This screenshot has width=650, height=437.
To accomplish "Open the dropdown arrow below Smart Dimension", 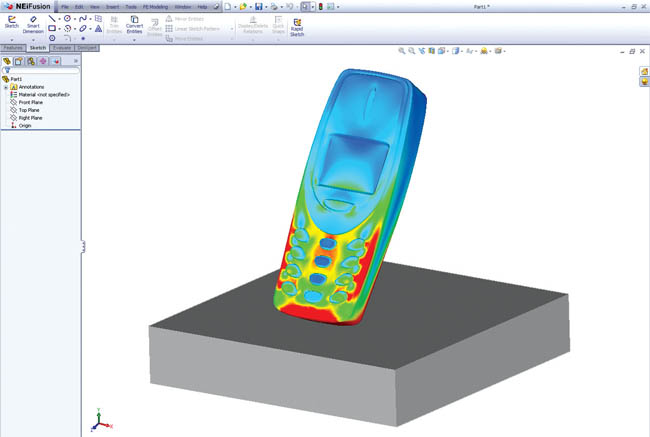I will pos(33,40).
